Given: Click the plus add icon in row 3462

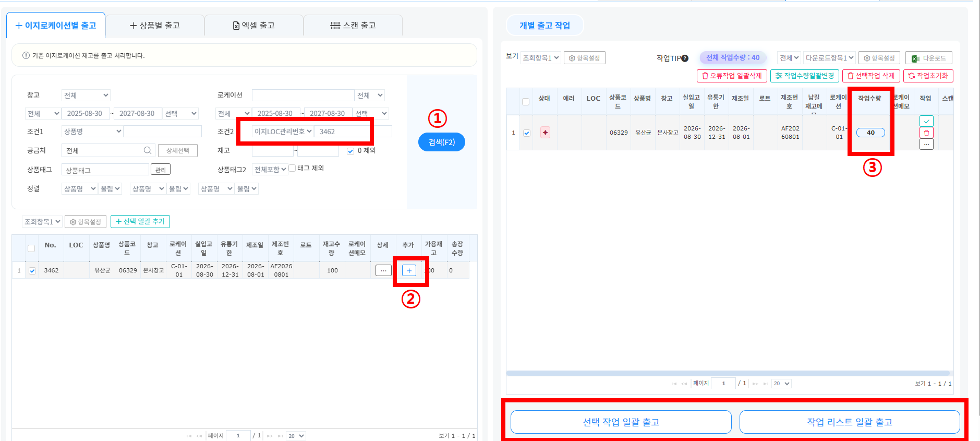Looking at the screenshot, I should 409,270.
